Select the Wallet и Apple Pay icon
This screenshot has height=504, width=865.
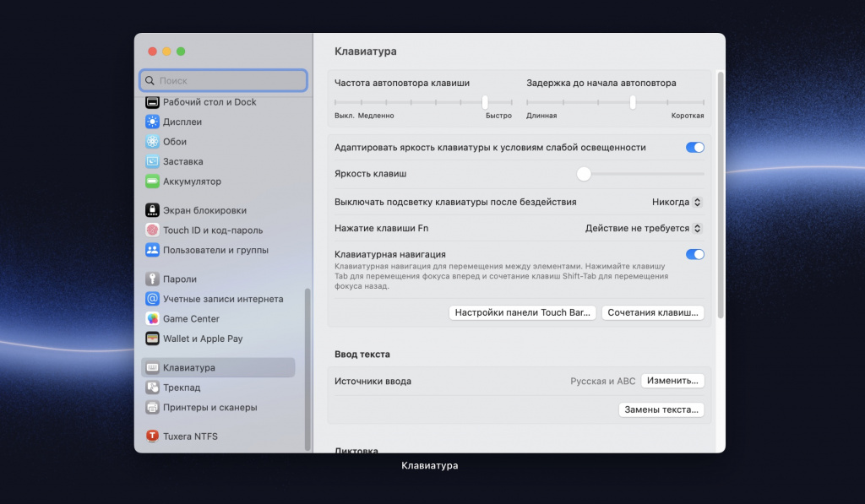coord(152,339)
